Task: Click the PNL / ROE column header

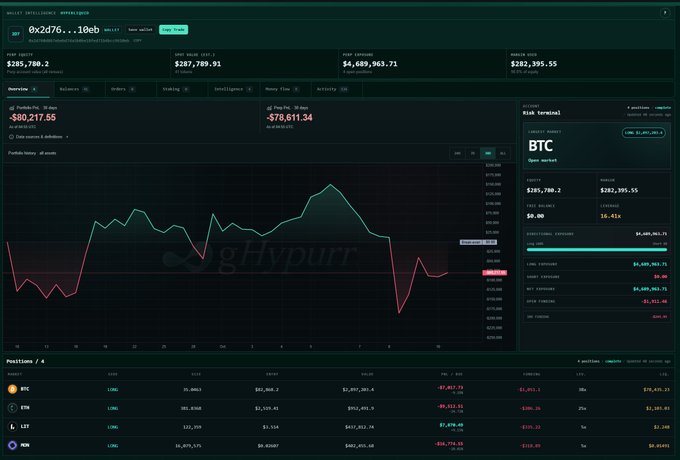Action: tap(451, 374)
